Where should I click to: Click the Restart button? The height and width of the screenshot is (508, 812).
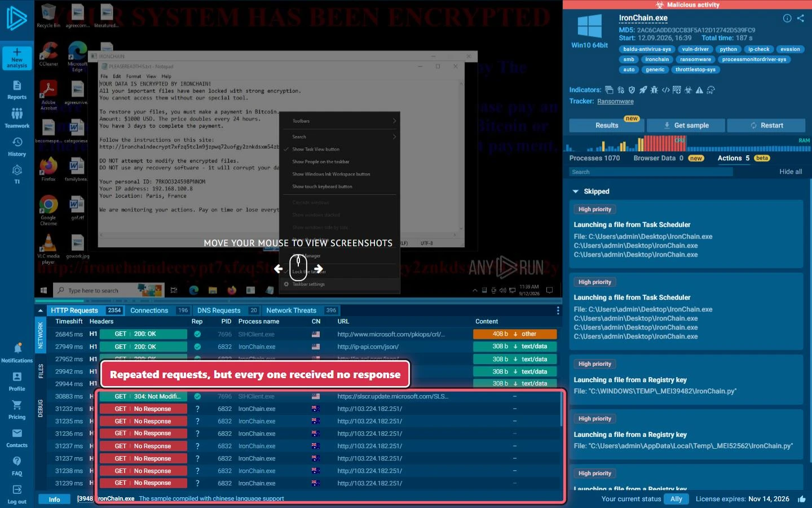coord(766,125)
